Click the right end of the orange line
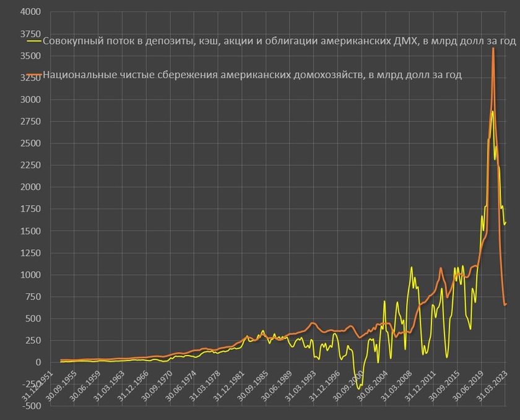Screen dimensions: 520x420 pos(505,304)
